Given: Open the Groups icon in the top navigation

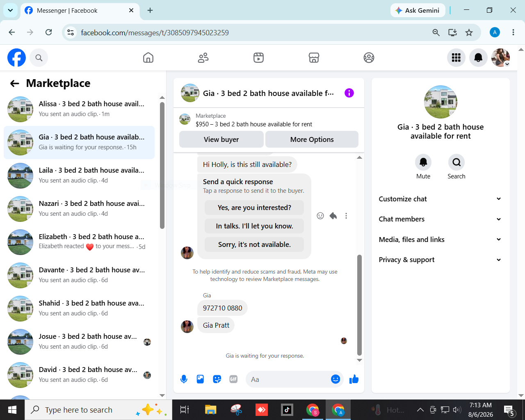Looking at the screenshot, I should coord(369,58).
